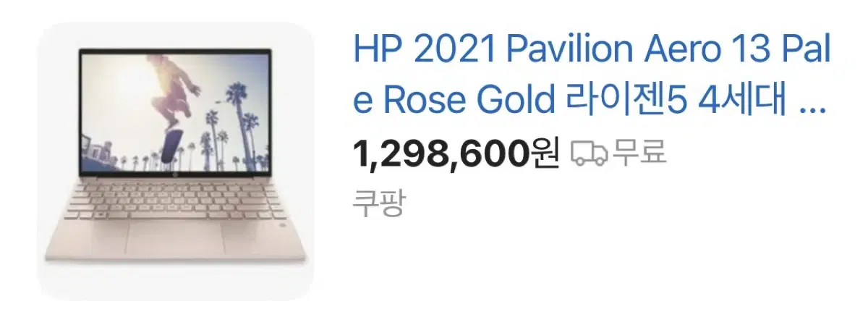Click the 무료 shipping label
This screenshot has width=868, height=320.
[639, 153]
